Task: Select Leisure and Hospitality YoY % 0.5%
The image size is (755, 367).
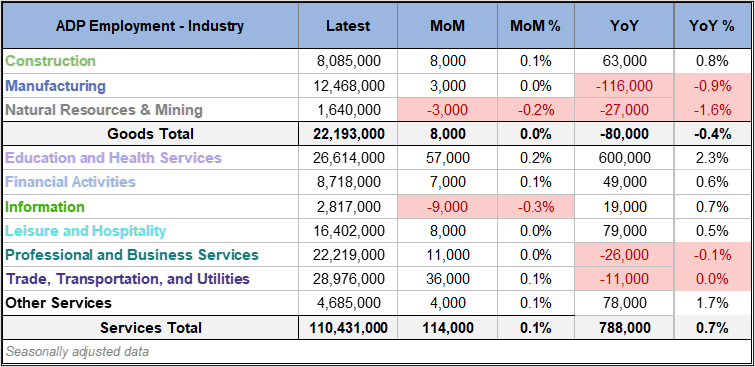Action: [x=712, y=231]
